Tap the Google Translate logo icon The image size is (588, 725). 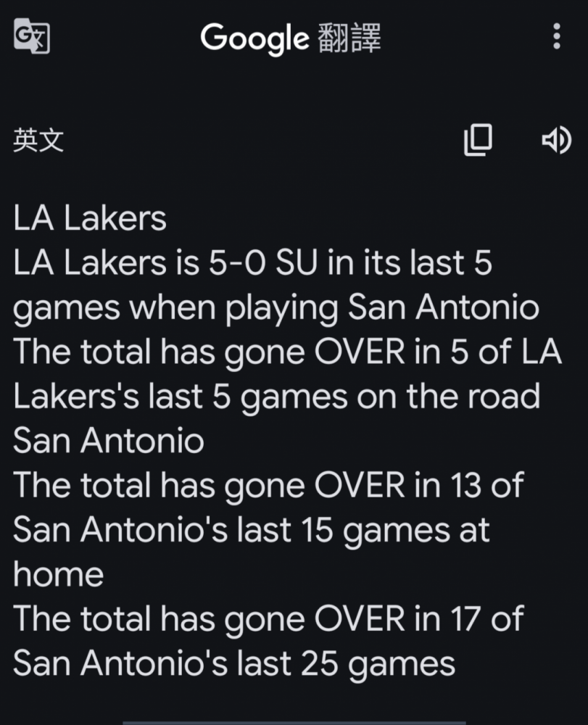(x=31, y=36)
